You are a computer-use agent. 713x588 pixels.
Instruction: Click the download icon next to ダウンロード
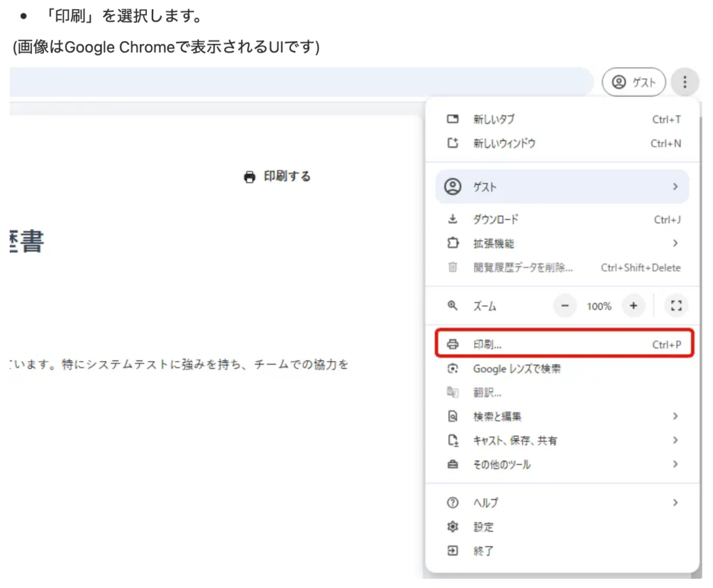(x=453, y=219)
